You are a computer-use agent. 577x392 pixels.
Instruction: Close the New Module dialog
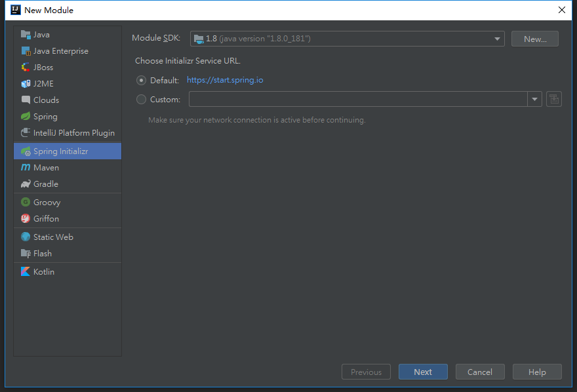point(561,10)
